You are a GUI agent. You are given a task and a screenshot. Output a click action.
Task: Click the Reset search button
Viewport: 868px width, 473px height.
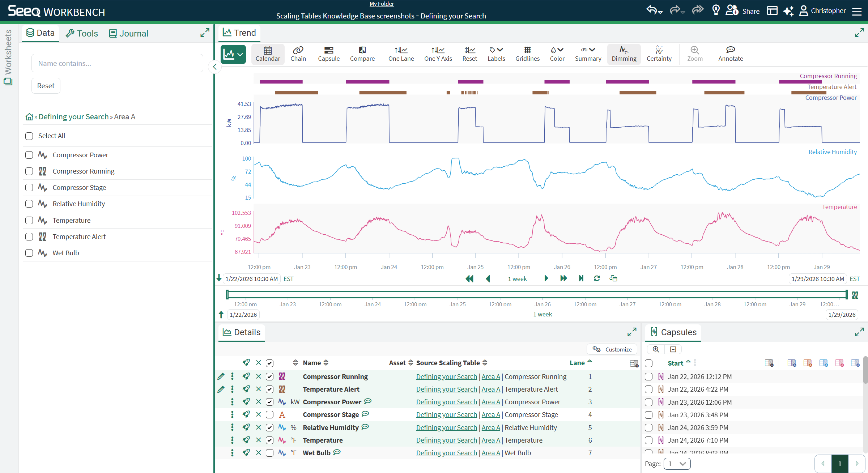[46, 86]
